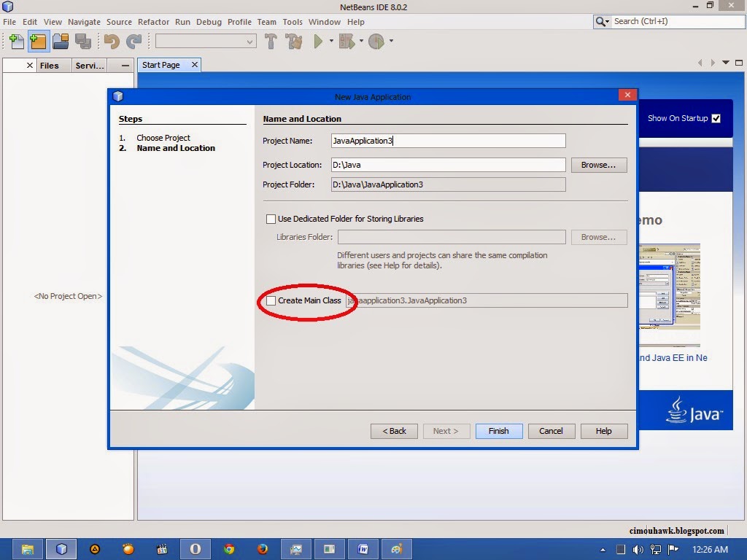Build the project using the hammer icon
Screen dimensions: 747x560
270,42
